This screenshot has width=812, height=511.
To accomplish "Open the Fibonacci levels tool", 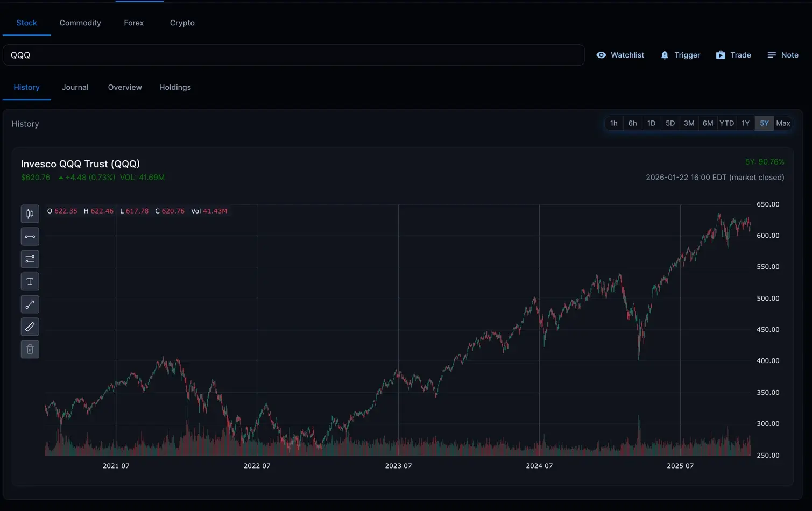I will coord(30,259).
